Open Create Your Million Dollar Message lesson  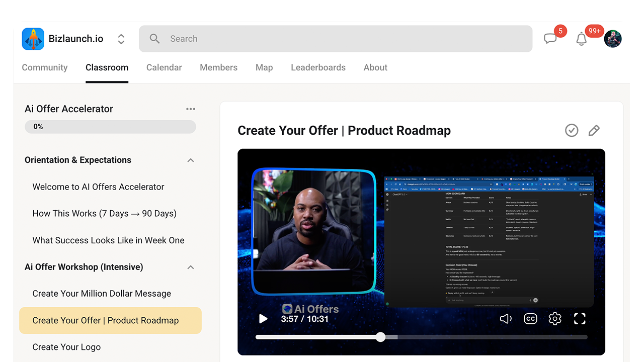(102, 294)
